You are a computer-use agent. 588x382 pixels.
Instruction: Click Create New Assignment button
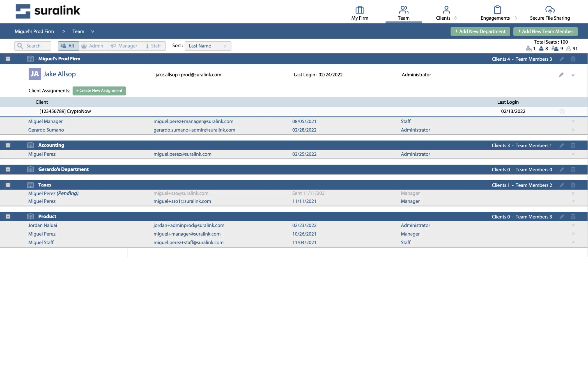click(x=99, y=91)
